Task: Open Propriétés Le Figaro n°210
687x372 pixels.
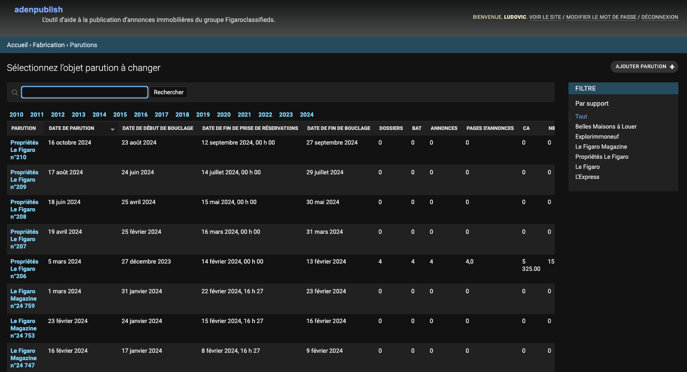Action: [x=24, y=150]
